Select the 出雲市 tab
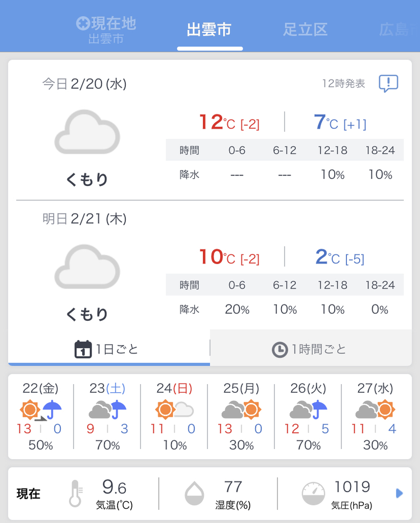This screenshot has height=523, width=420. pos(209,30)
